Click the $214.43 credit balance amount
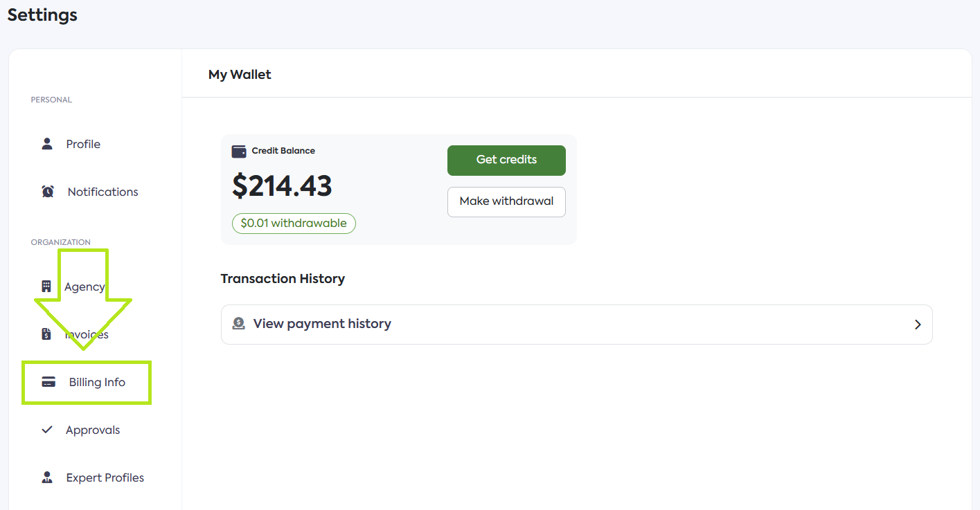This screenshot has height=510, width=980. coord(282,185)
